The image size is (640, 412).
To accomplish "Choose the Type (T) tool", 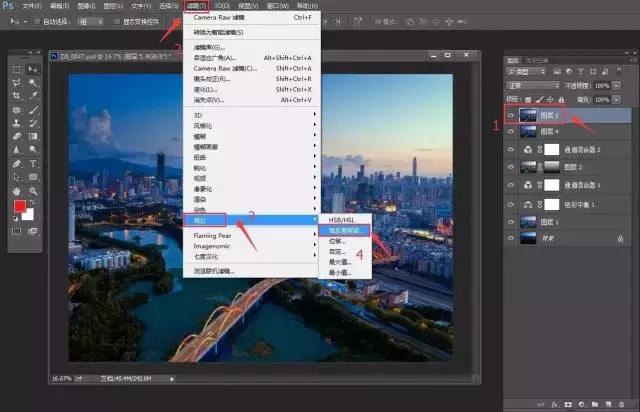I will pyautogui.click(x=32, y=162).
